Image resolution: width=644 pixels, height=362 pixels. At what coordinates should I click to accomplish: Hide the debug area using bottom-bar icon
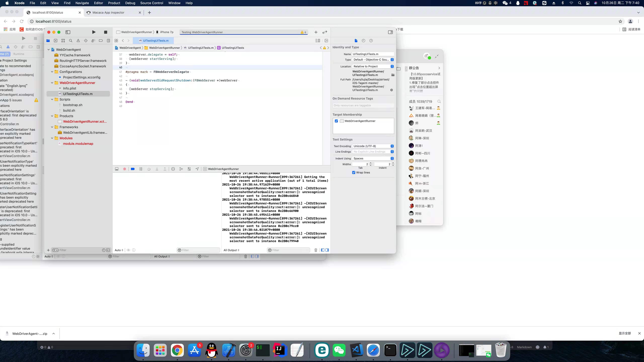click(x=117, y=169)
